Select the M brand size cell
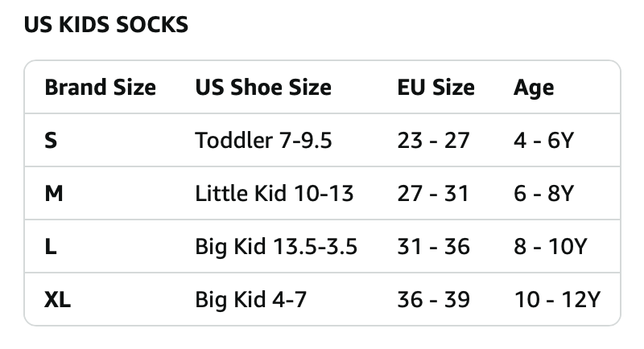The height and width of the screenshot is (349, 644). pyautogui.click(x=53, y=194)
